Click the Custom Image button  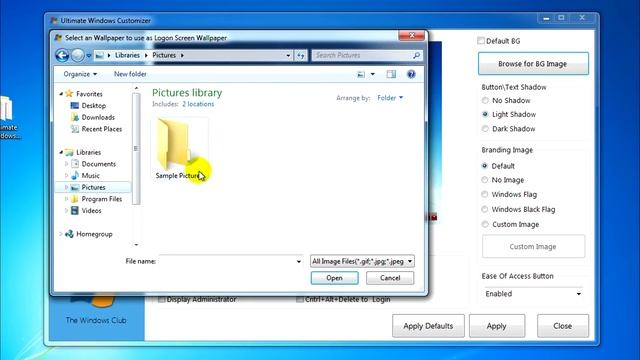[x=533, y=247]
